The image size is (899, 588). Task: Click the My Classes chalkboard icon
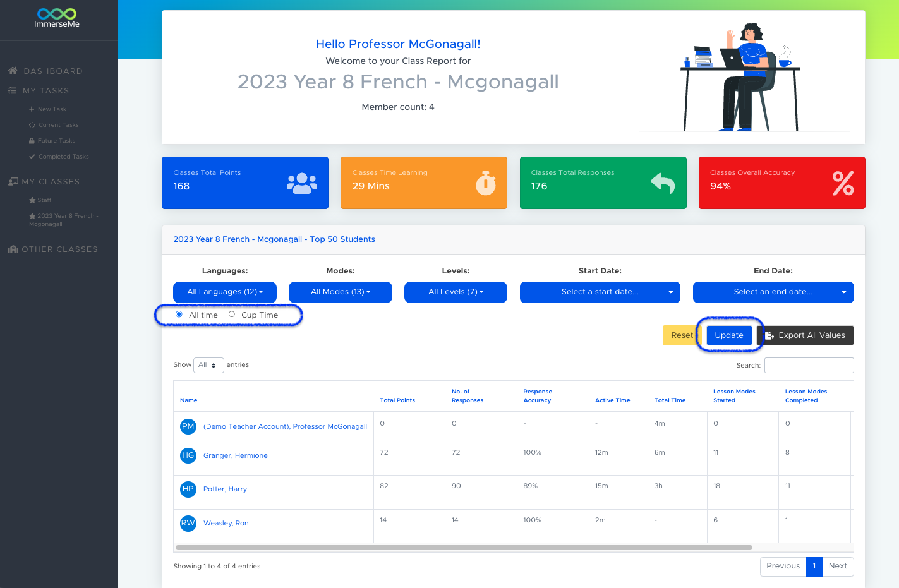[13, 182]
